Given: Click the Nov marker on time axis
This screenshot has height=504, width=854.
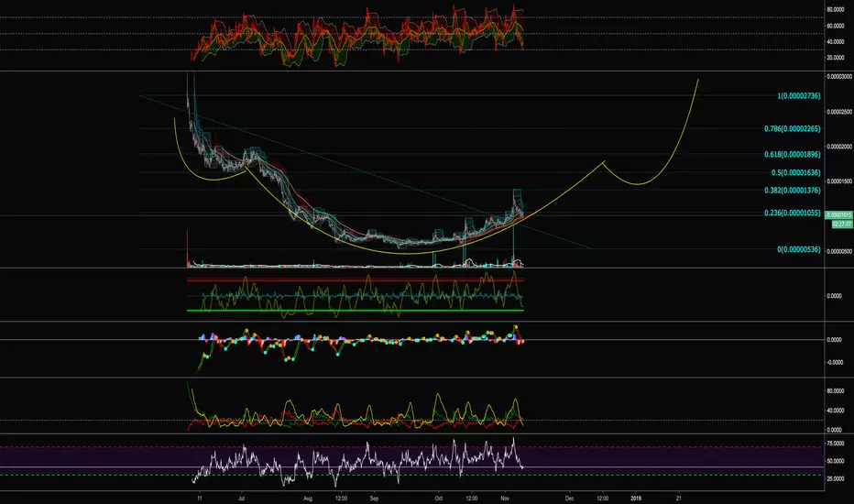Looking at the screenshot, I should coord(505,498).
